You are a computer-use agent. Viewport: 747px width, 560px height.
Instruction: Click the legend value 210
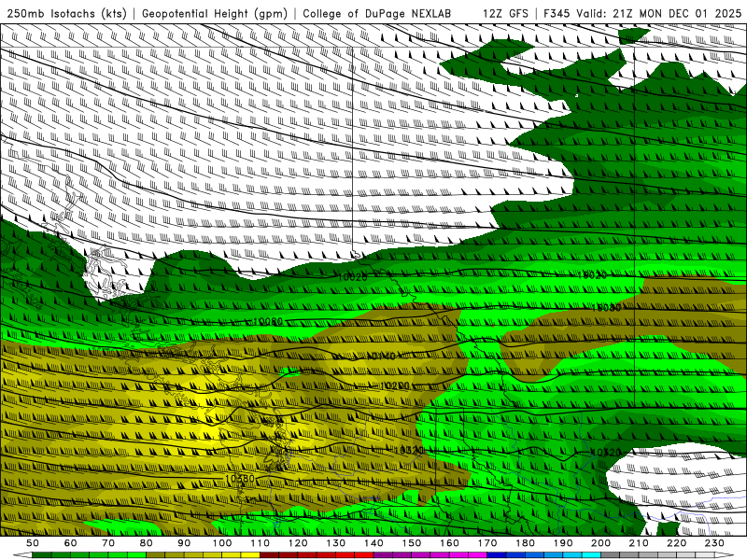pos(639,543)
